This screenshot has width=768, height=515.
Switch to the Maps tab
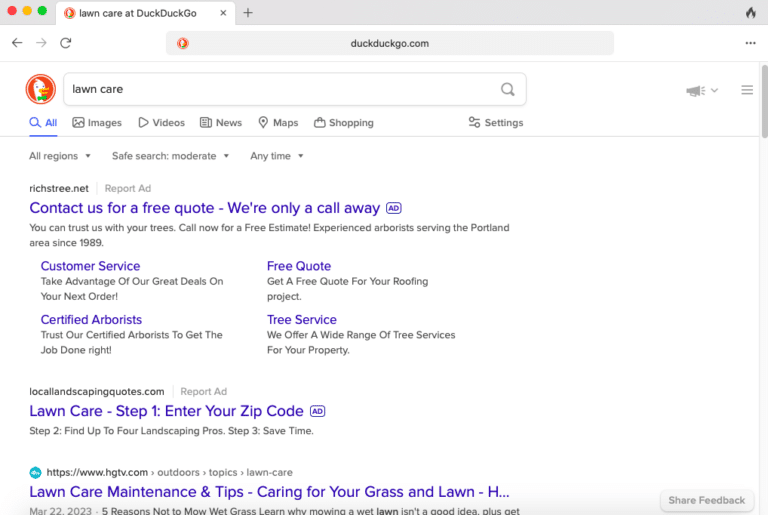(x=278, y=123)
